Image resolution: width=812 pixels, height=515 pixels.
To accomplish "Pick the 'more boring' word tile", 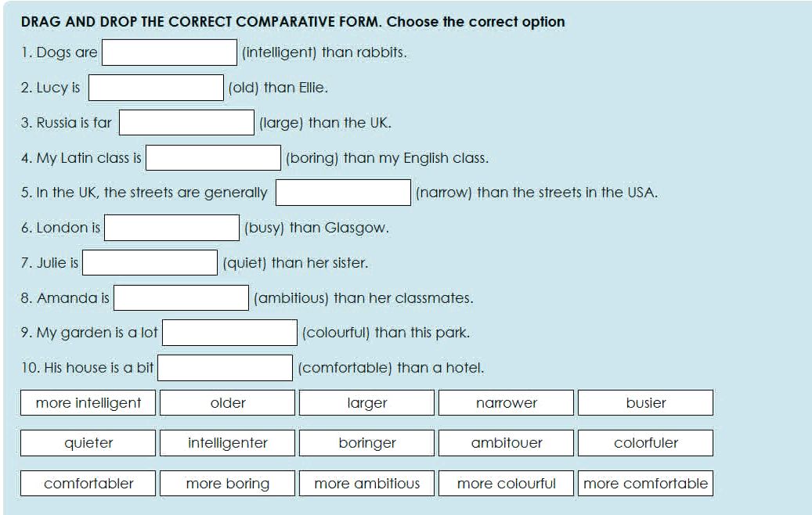I will tap(226, 483).
